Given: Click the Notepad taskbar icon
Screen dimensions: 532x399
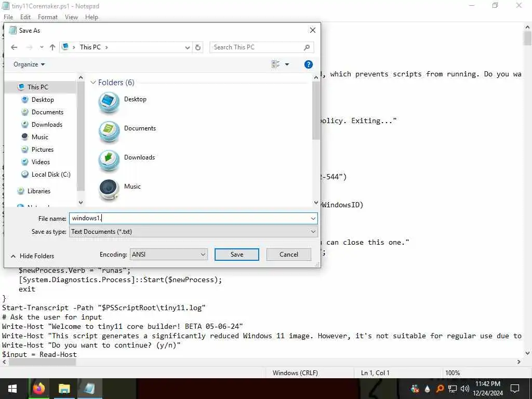Looking at the screenshot, I should pyautogui.click(x=89, y=389).
